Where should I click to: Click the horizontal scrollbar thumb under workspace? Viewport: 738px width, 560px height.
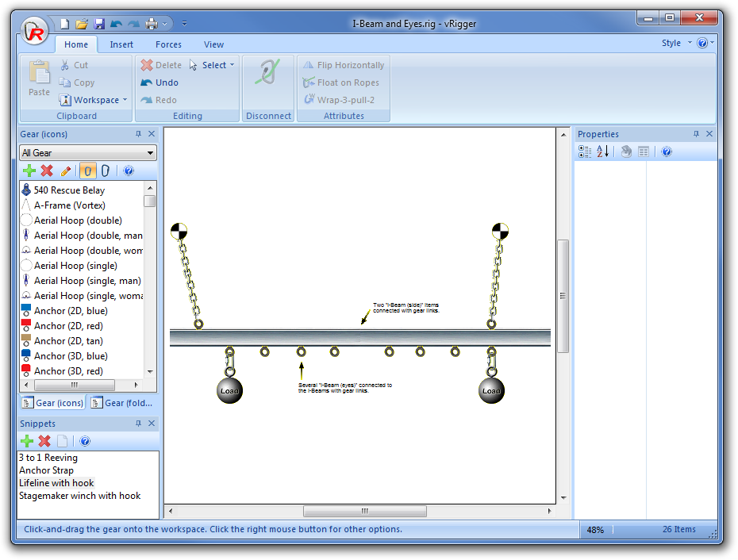[364, 512]
